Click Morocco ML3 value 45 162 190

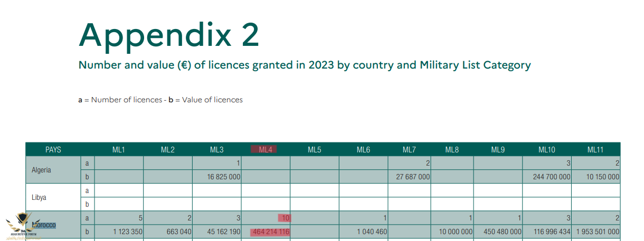pyautogui.click(x=224, y=232)
